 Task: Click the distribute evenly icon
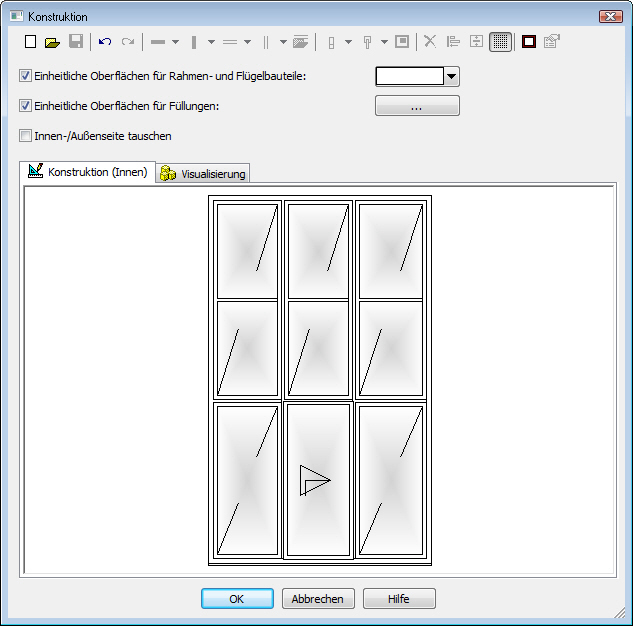tap(476, 42)
